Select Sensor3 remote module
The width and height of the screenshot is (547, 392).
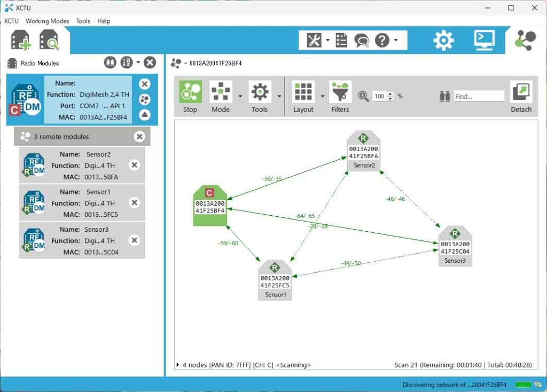[82, 240]
